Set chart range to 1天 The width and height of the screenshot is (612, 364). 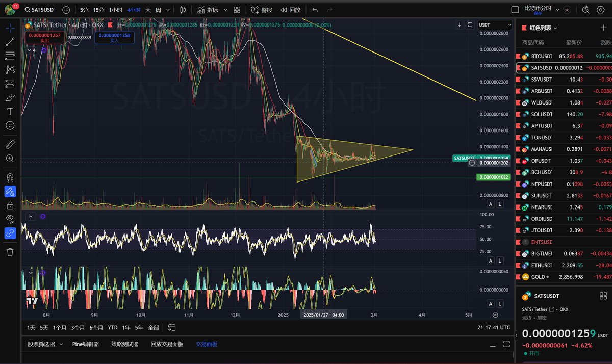point(31,327)
